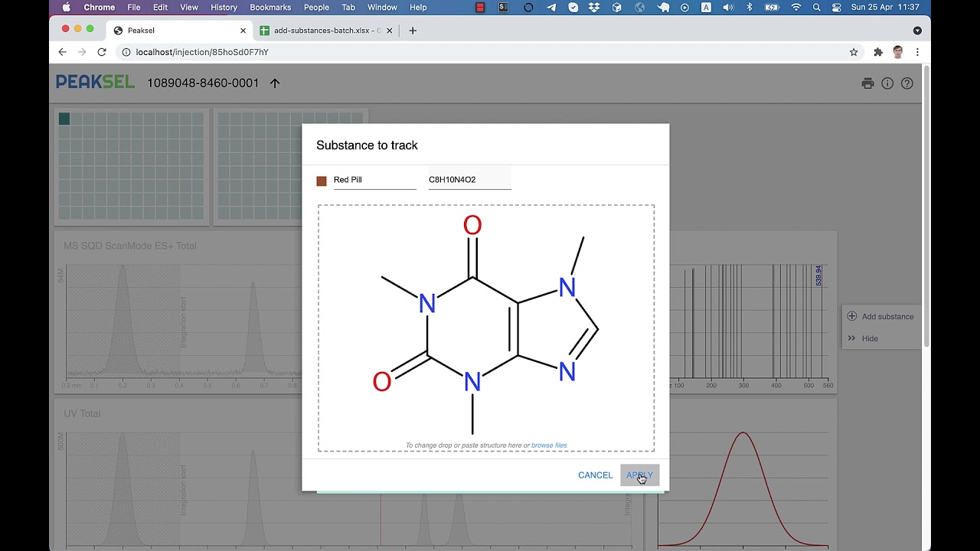Go back with the browser back arrow
The height and width of the screenshot is (551, 980).
pyautogui.click(x=63, y=52)
